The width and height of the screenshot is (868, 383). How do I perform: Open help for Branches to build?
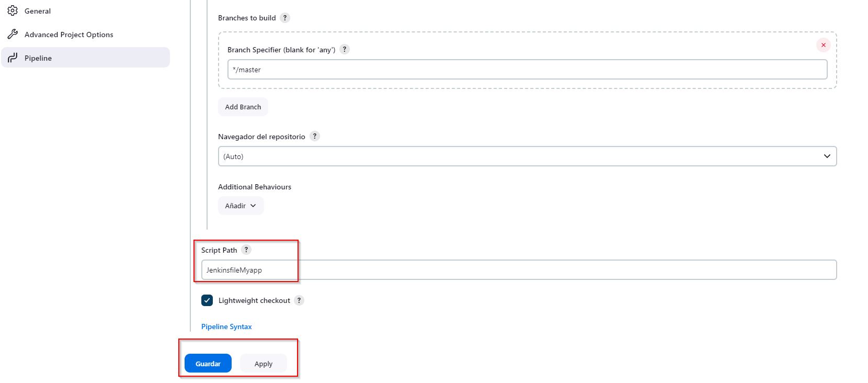point(285,18)
